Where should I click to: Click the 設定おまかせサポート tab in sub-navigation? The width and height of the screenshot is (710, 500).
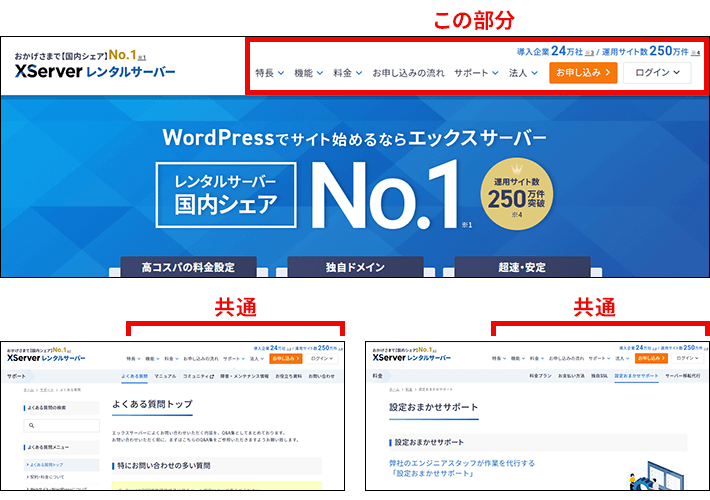pyautogui.click(x=636, y=376)
